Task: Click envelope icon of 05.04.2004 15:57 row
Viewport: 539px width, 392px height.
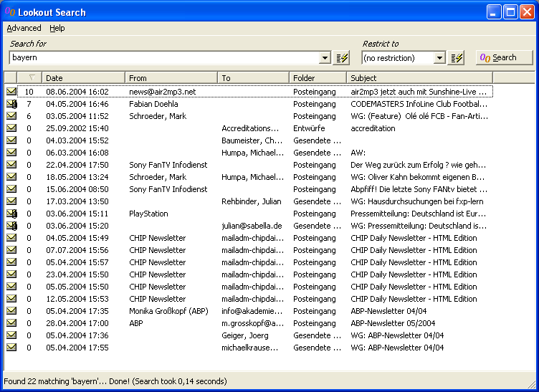Action: (11, 262)
